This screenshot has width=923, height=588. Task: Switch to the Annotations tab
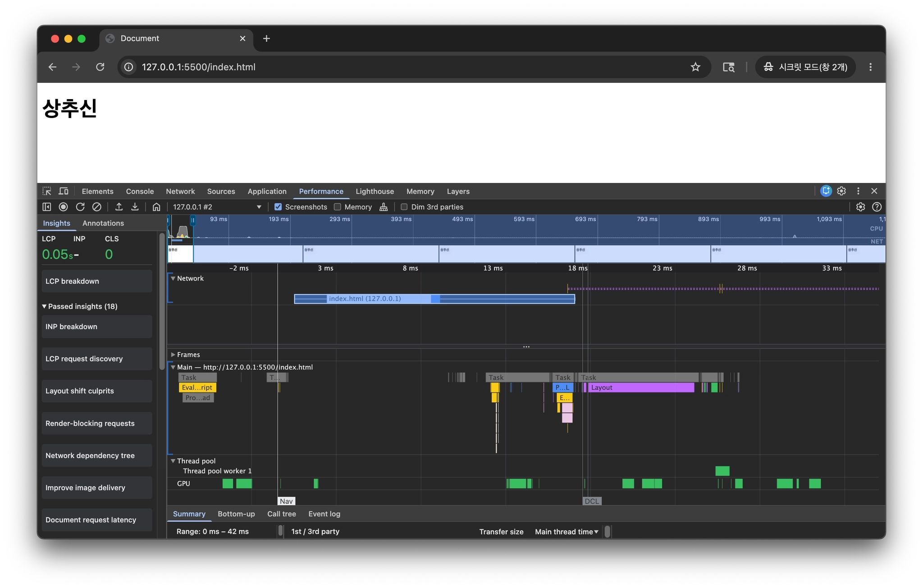[103, 223]
